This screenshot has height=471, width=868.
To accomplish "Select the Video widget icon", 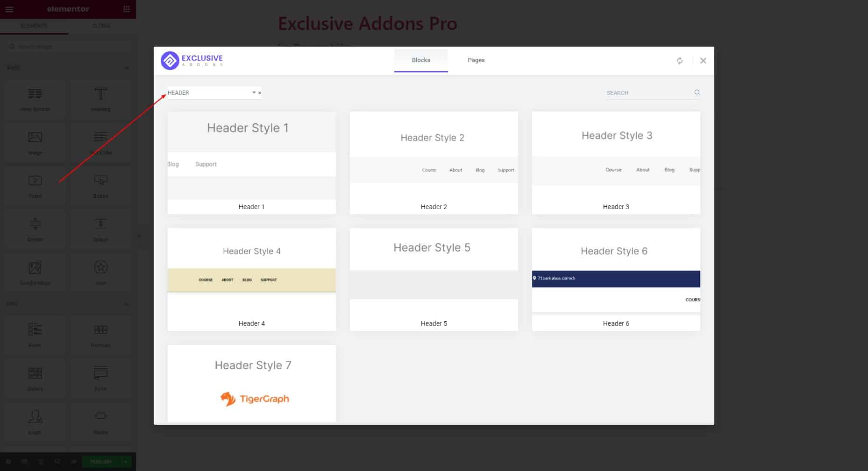I will click(x=35, y=181).
